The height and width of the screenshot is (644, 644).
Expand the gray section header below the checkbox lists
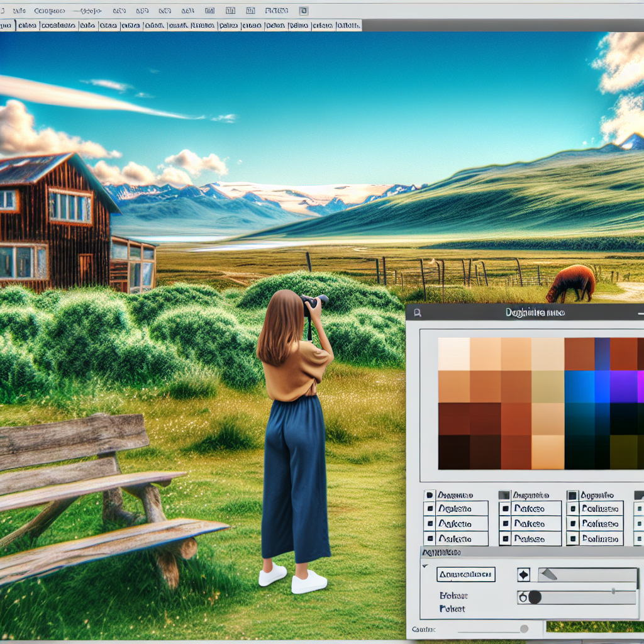coord(440,552)
